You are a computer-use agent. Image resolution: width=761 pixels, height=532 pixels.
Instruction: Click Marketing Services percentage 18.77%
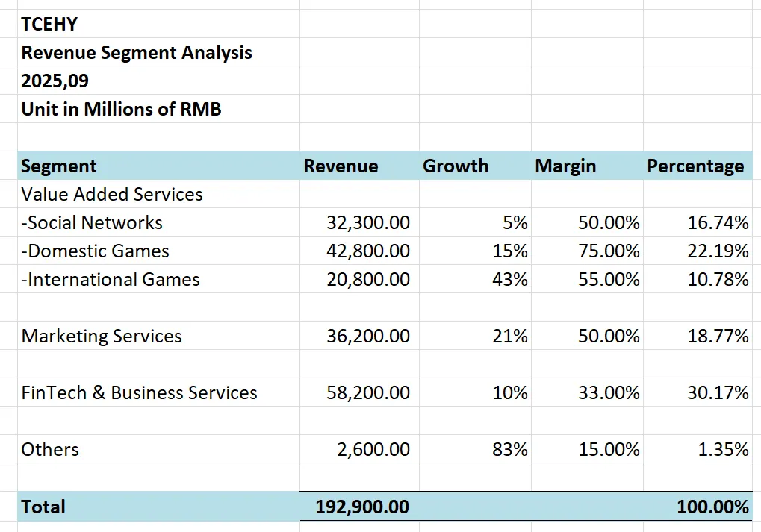tap(718, 336)
